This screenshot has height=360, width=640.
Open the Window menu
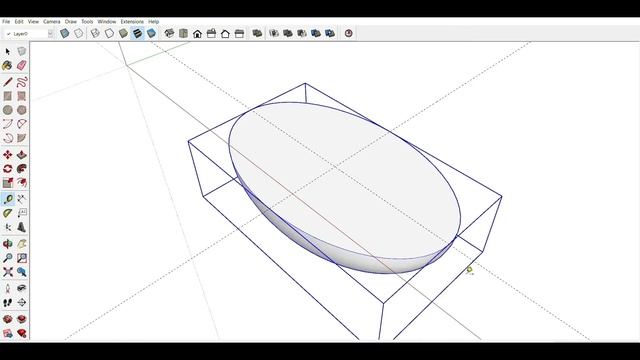tap(107, 22)
